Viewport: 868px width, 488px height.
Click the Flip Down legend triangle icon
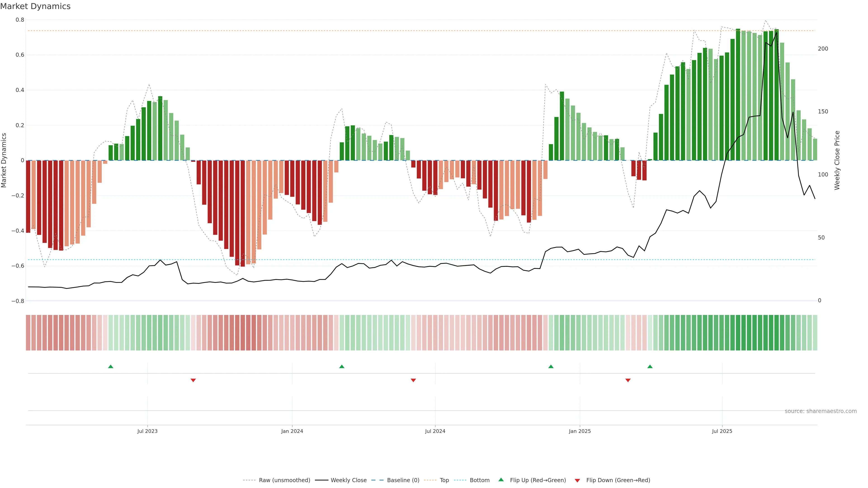click(577, 481)
